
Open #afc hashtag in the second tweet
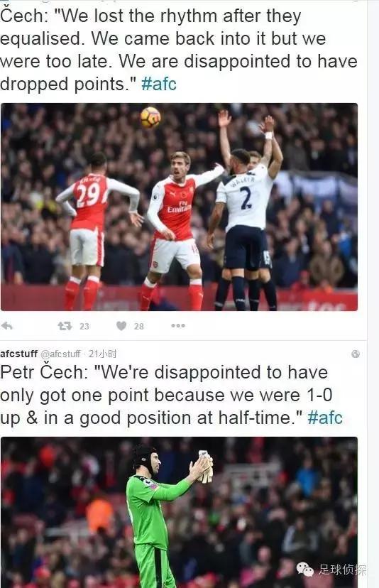pos(325,418)
